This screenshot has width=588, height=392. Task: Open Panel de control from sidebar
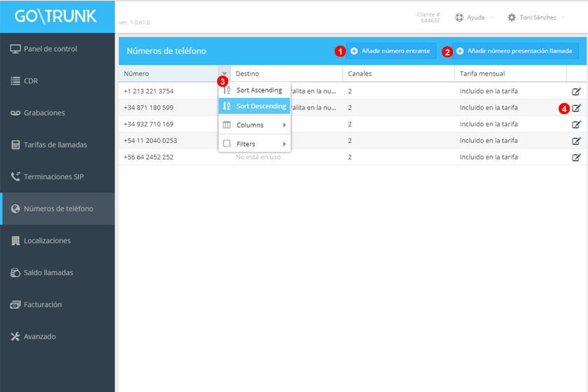pos(57,49)
